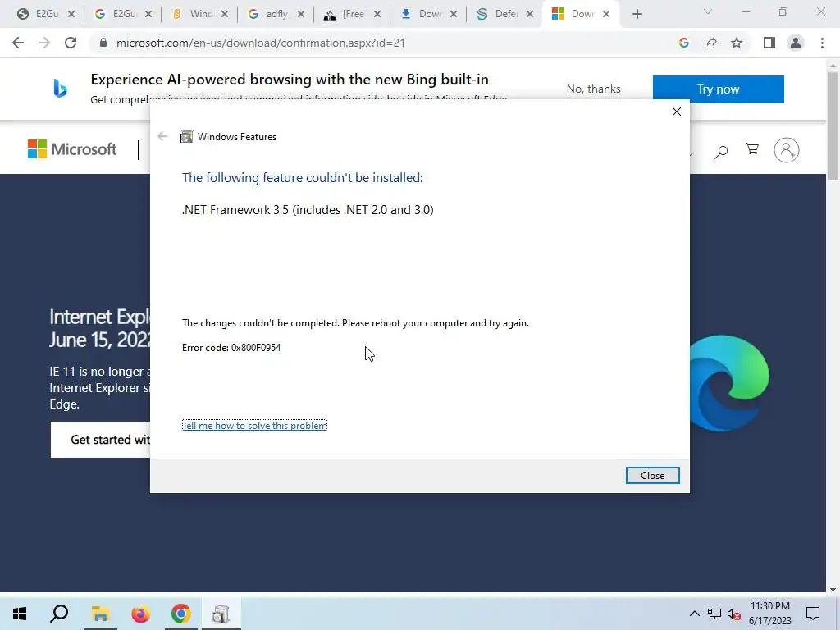Switch to the adfly Google tab

point(270,15)
